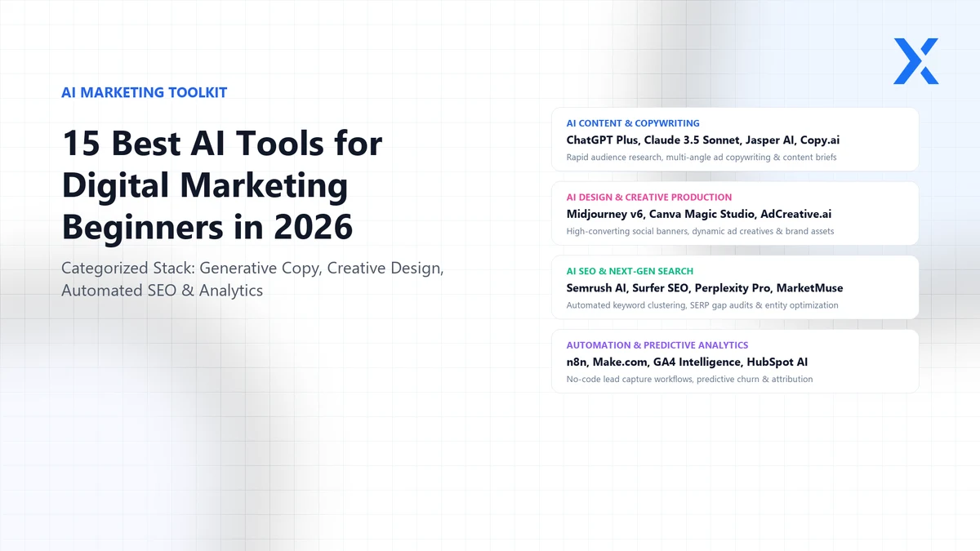Click 'n8n, Make.com, GA4 Intelligence' tools line
Screen dimensions: 980x551
(x=687, y=362)
